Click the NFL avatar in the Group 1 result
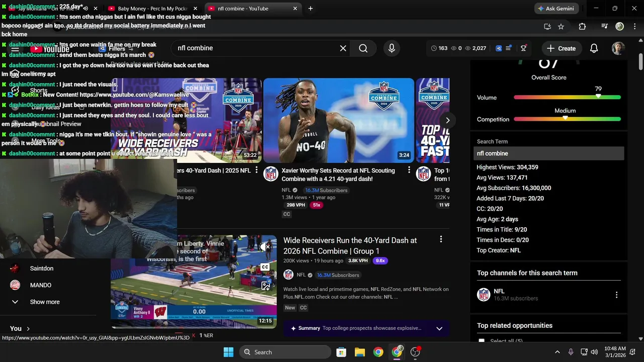The image size is (644, 362). [x=288, y=275]
